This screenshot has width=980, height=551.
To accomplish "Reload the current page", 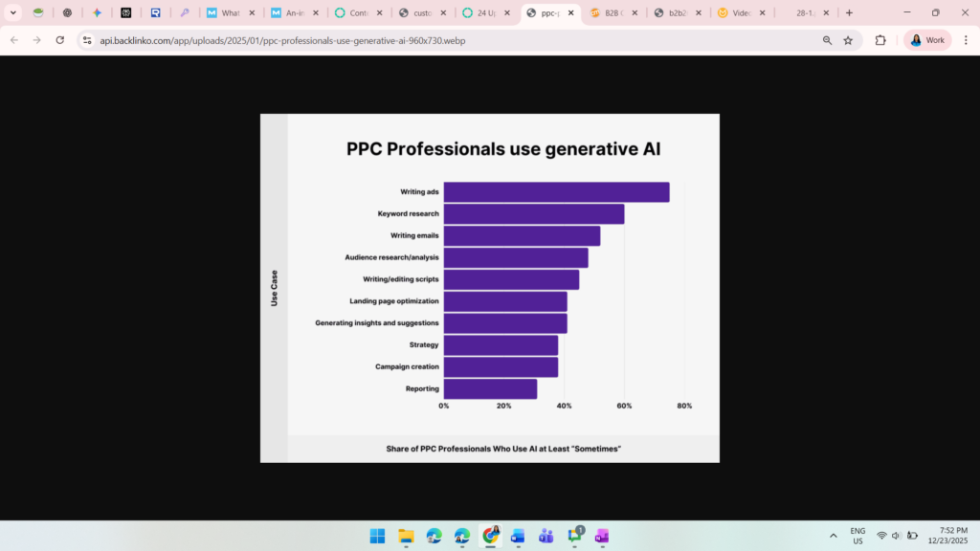I will tap(59, 40).
